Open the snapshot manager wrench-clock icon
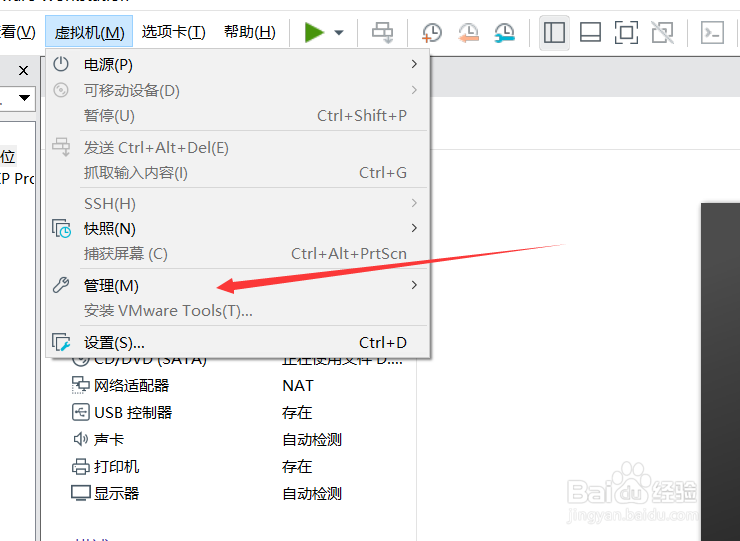740x541 pixels. (505, 33)
